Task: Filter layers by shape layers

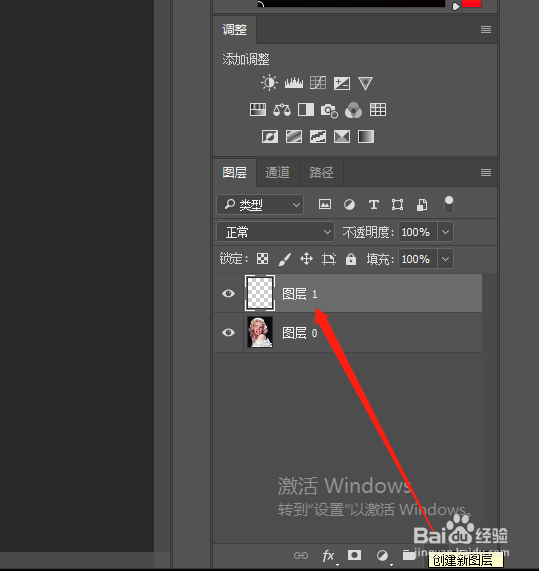Action: click(x=397, y=205)
